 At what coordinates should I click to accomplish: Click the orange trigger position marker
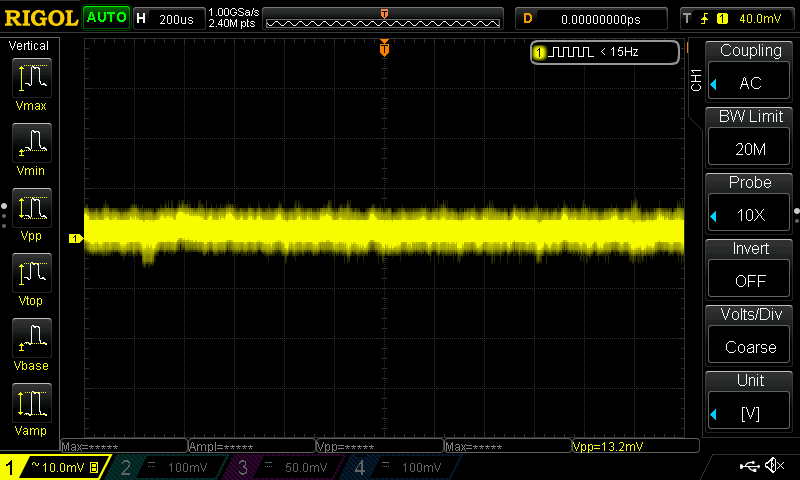coord(384,49)
